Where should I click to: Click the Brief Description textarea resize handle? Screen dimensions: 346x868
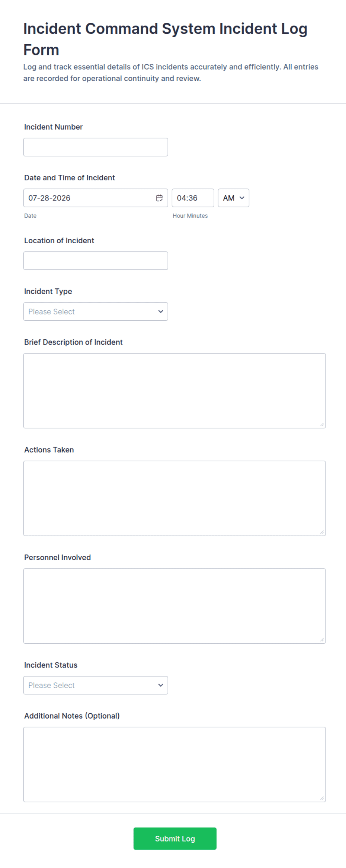pos(322,424)
